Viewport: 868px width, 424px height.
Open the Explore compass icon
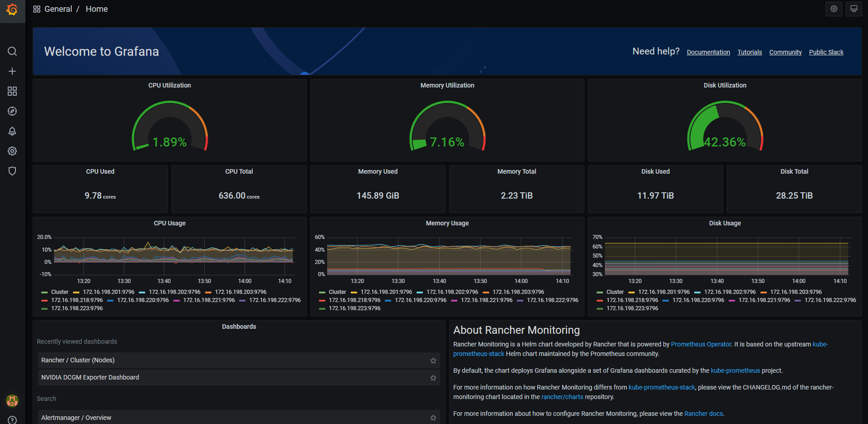12,111
